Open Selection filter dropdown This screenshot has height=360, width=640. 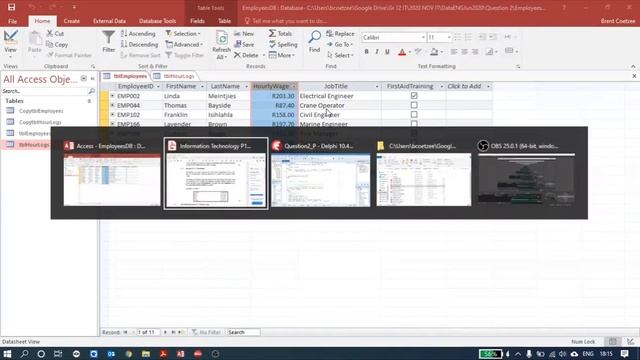point(183,33)
